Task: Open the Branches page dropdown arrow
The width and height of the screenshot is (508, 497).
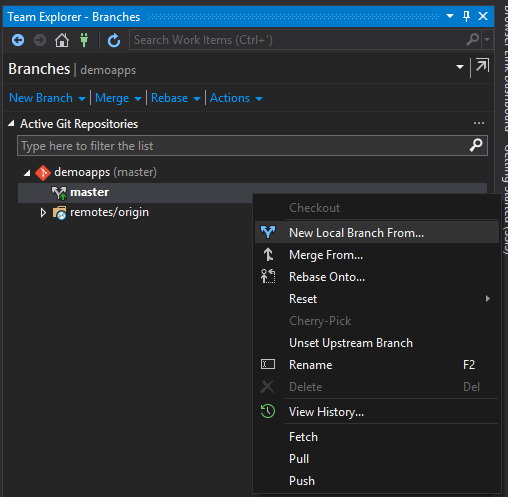Action: point(460,67)
